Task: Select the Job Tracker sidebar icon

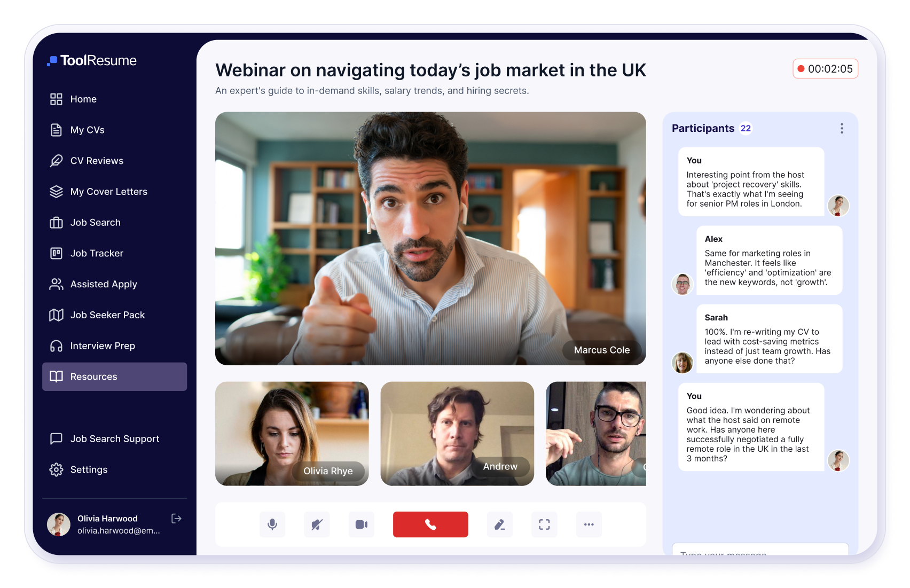Action: click(56, 253)
